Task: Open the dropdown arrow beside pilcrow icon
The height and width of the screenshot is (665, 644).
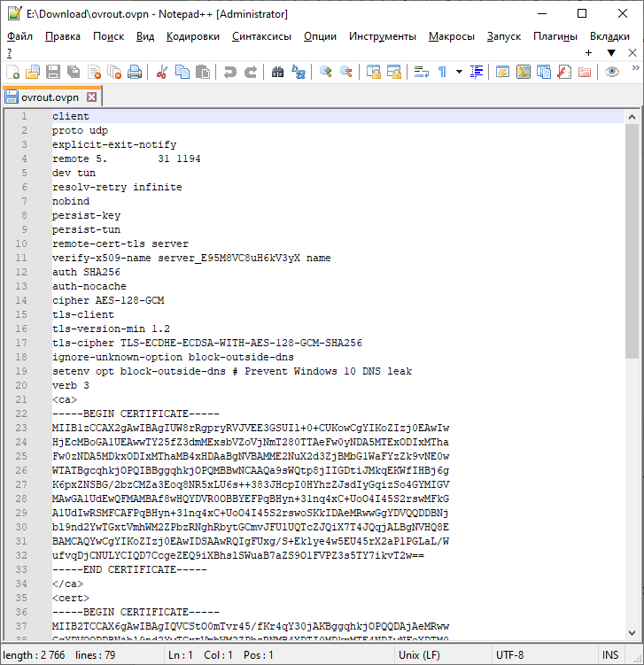Action: [459, 72]
